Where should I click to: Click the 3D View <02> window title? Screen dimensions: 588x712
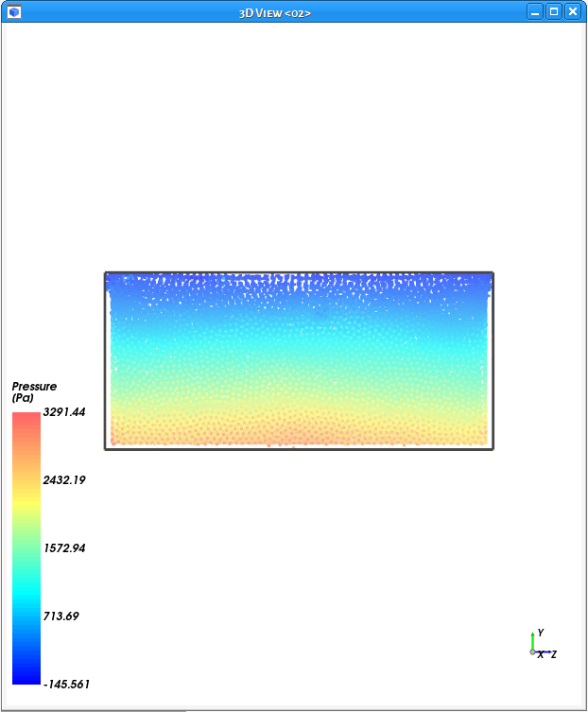click(x=275, y=13)
